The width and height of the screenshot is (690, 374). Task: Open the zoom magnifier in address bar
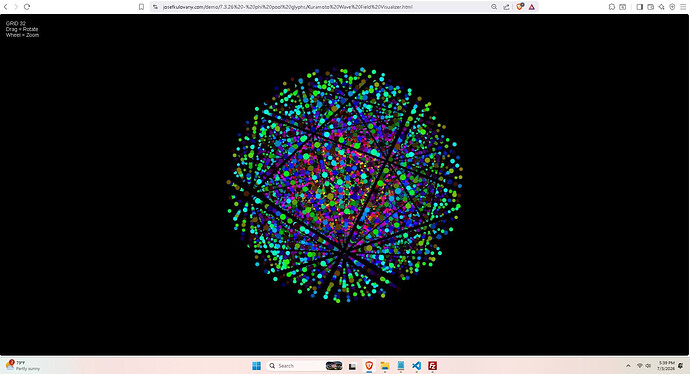tap(494, 7)
